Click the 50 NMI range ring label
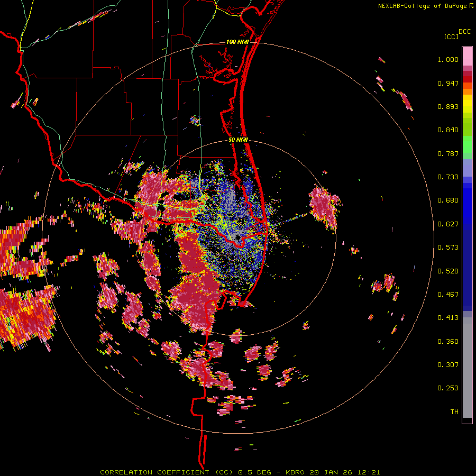476x476 pixels. click(x=238, y=140)
